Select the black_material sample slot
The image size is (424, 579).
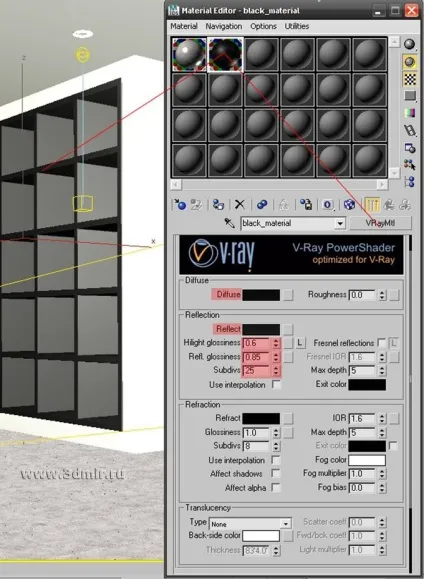click(225, 54)
